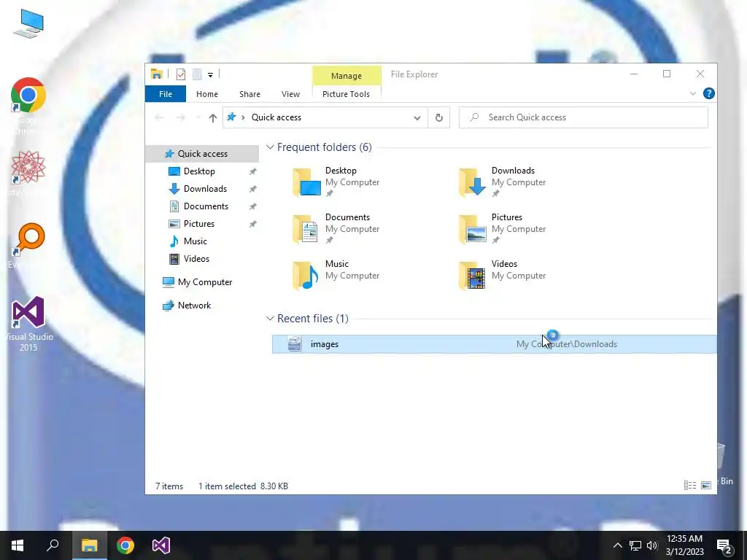Select the Picture Tools tab

[346, 94]
